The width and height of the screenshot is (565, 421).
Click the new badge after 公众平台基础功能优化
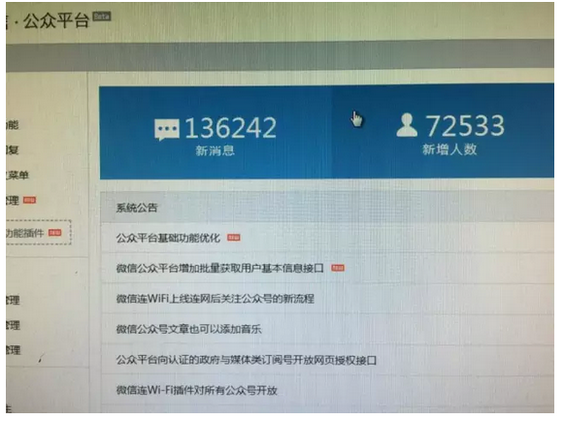(233, 238)
